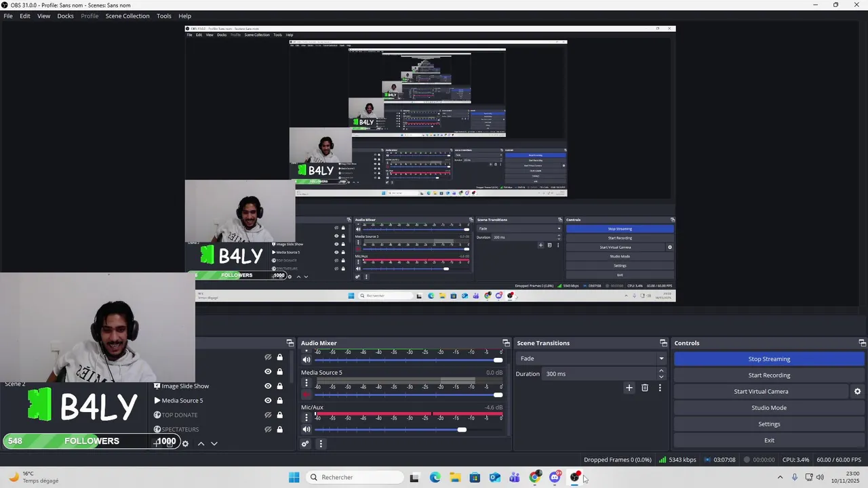This screenshot has width=868, height=488.
Task: Open advanced audio properties gears icon
Action: pos(305,444)
